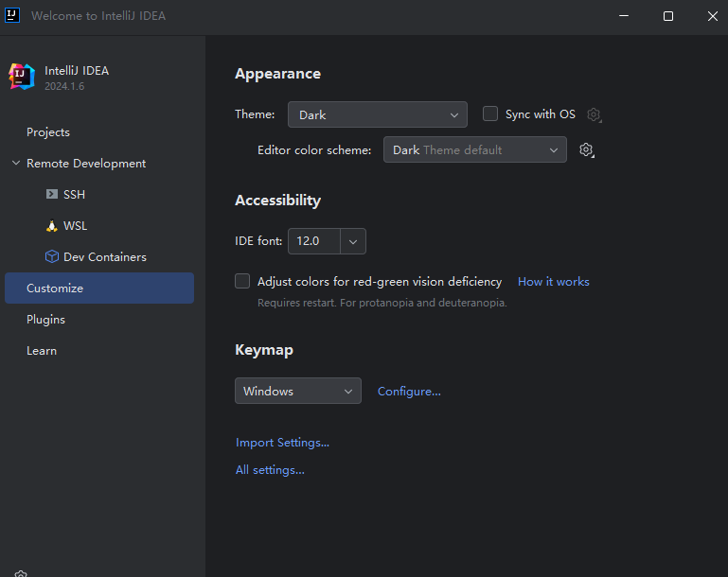This screenshot has width=728, height=577.
Task: Open editor color scheme gear options
Action: tap(587, 149)
